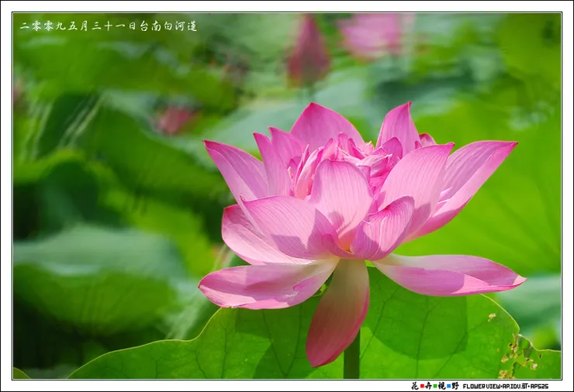Click the pink lotus flower photo

tap(287, 196)
